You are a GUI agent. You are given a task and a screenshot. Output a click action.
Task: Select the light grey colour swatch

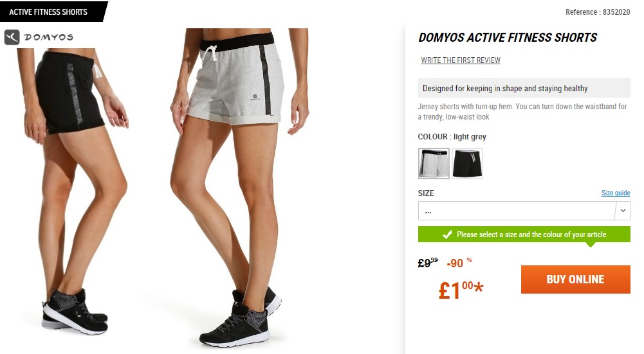pyautogui.click(x=434, y=163)
